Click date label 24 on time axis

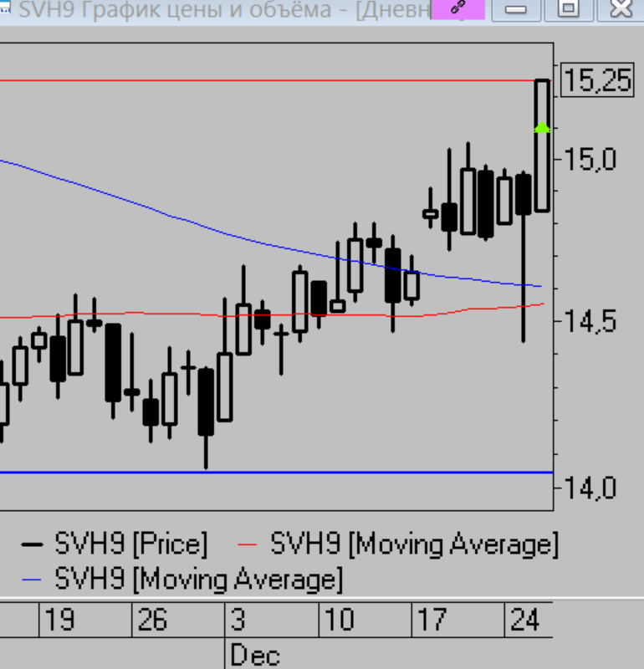(525, 621)
